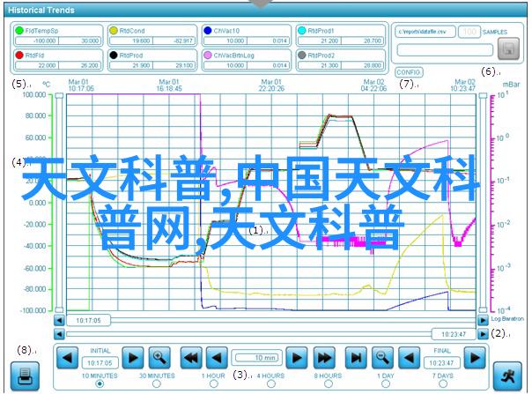Click RtdProd2 maximum value 28.800
532x394 pixels.
362,65
